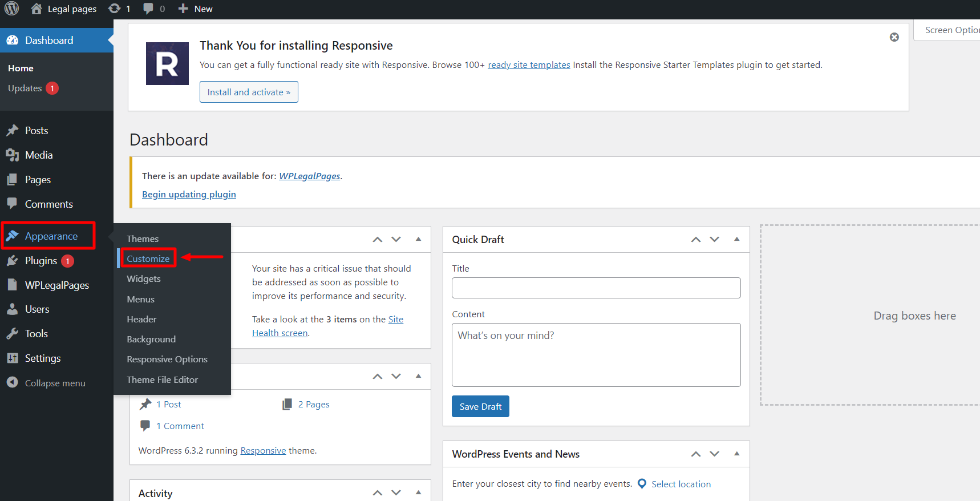This screenshot has height=501, width=980.
Task: Go to the Plugins menu
Action: click(x=41, y=261)
